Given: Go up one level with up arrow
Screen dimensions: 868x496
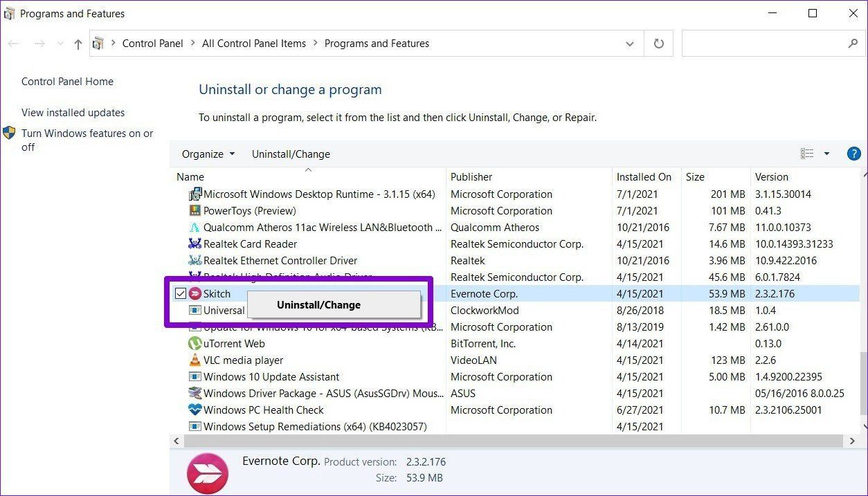Looking at the screenshot, I should pyautogui.click(x=78, y=44).
